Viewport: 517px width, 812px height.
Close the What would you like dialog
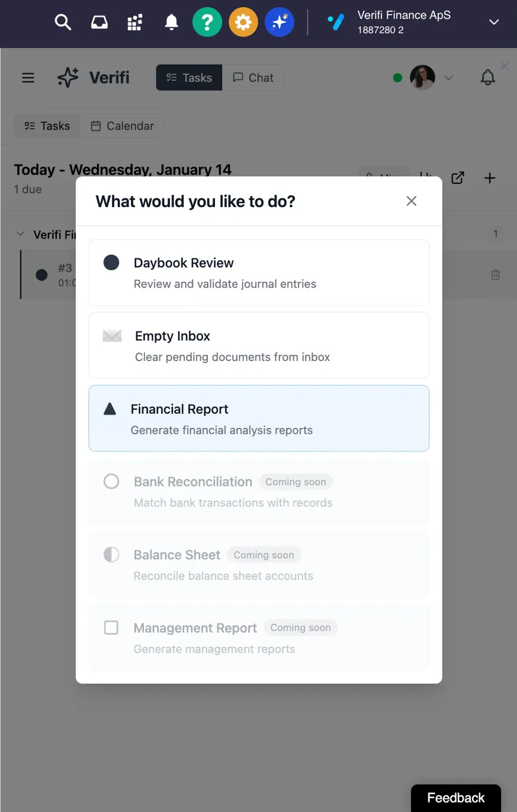[x=412, y=201]
